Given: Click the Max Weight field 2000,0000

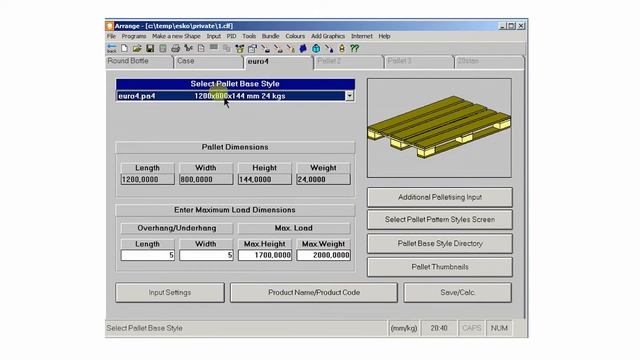Looking at the screenshot, I should pyautogui.click(x=324, y=255).
